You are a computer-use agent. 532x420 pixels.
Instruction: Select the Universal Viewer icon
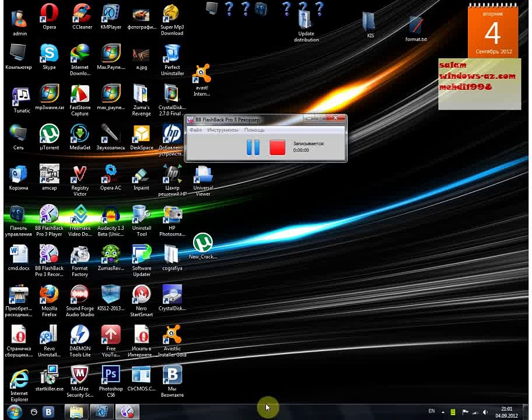(x=203, y=180)
